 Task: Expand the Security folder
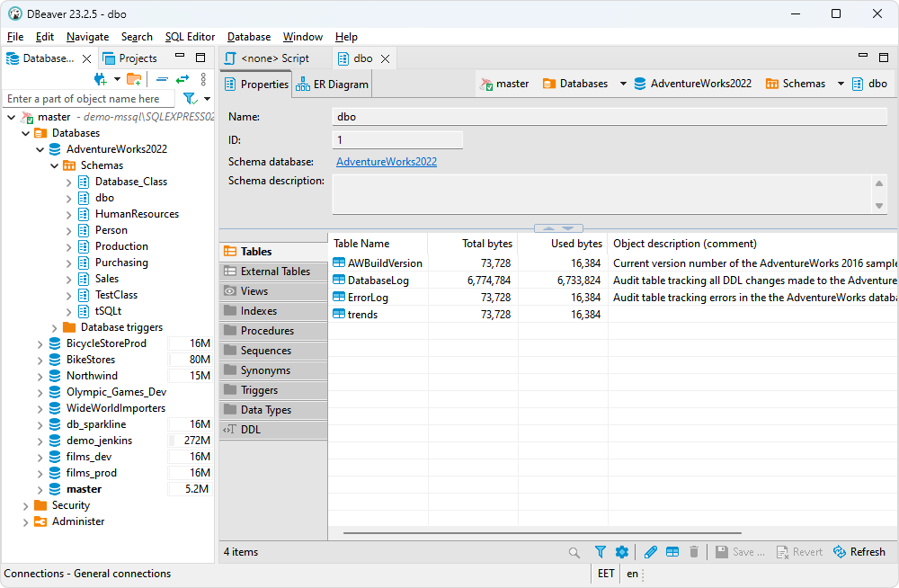[26, 506]
